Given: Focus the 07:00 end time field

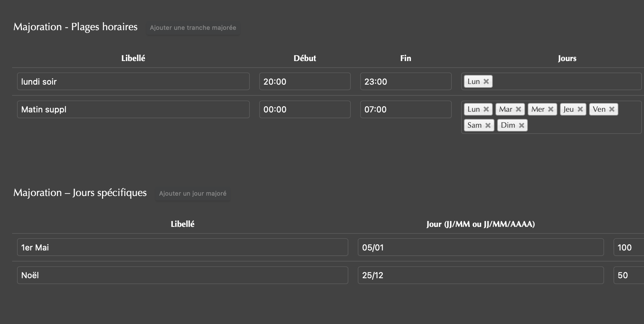Looking at the screenshot, I should [406, 109].
